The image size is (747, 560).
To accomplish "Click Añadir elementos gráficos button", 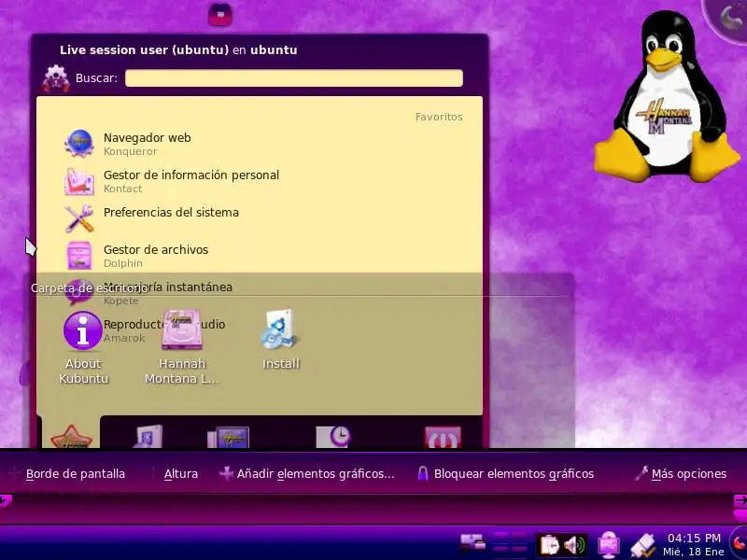I will click(307, 474).
